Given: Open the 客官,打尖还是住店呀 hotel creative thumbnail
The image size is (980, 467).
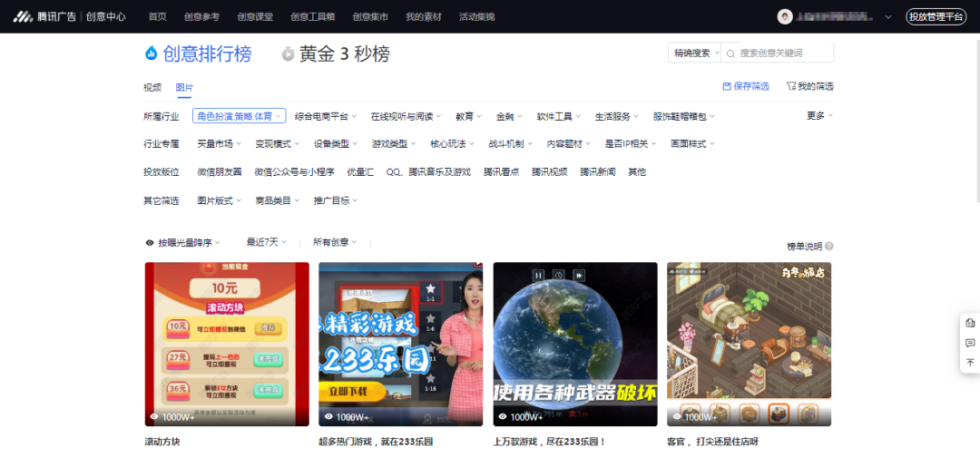Looking at the screenshot, I should click(749, 344).
